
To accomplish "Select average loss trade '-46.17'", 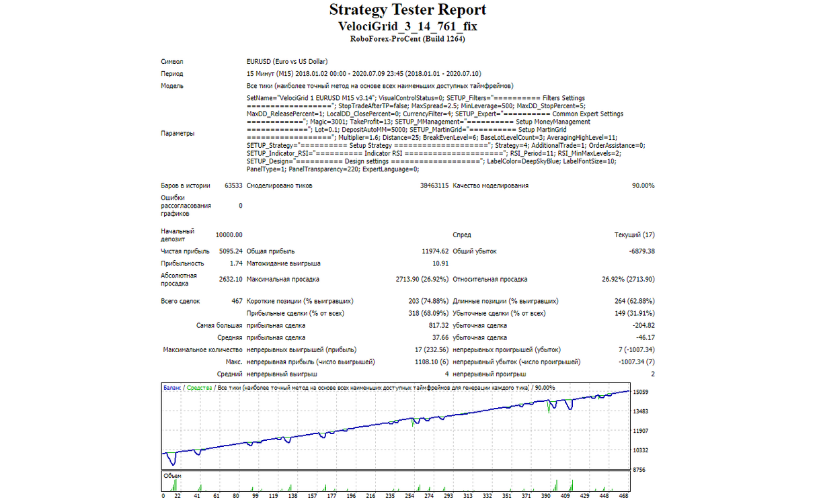I will pos(646,337).
